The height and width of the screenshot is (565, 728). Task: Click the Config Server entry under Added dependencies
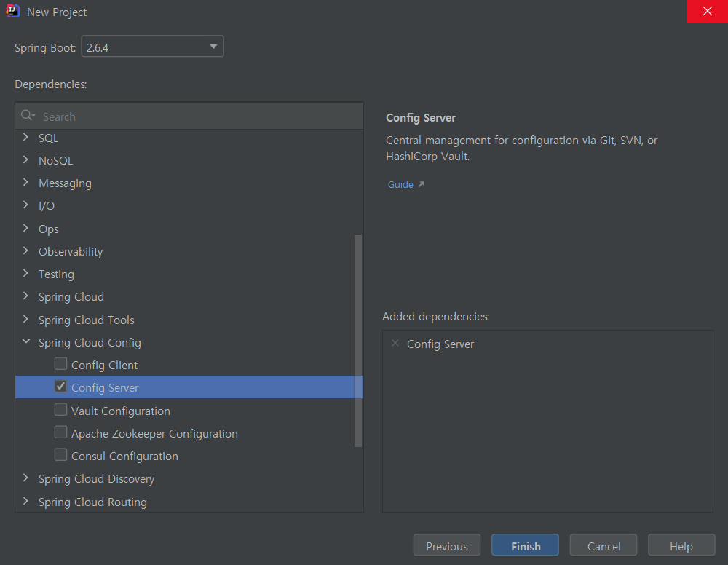440,344
